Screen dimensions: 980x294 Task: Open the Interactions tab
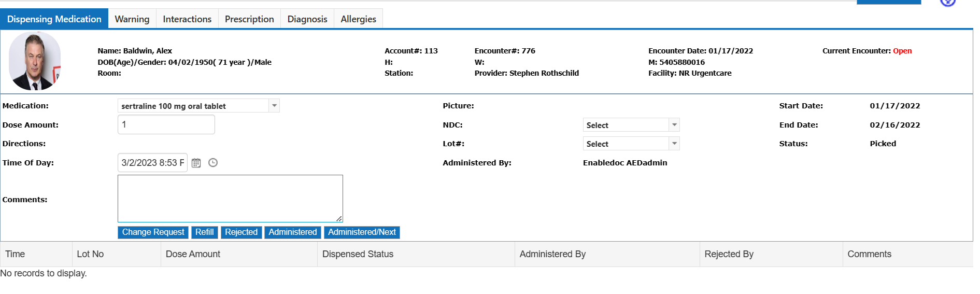point(187,19)
